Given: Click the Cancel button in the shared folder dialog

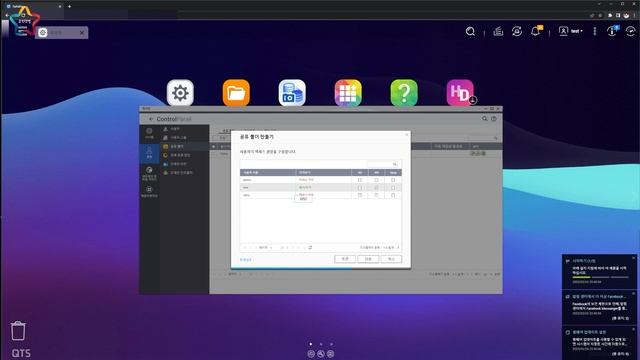Looking at the screenshot, I should [x=391, y=259].
